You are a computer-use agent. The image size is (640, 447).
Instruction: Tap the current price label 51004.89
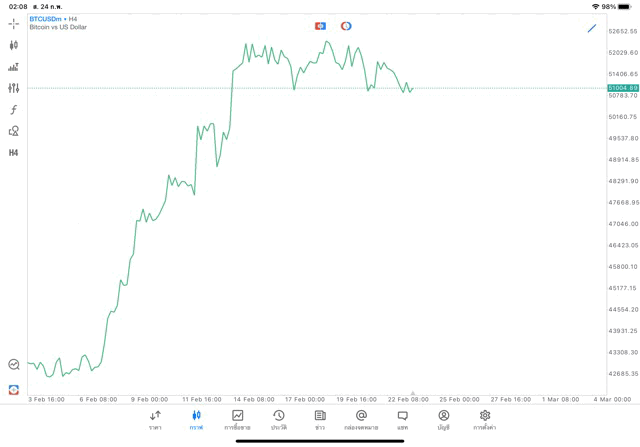[622, 88]
